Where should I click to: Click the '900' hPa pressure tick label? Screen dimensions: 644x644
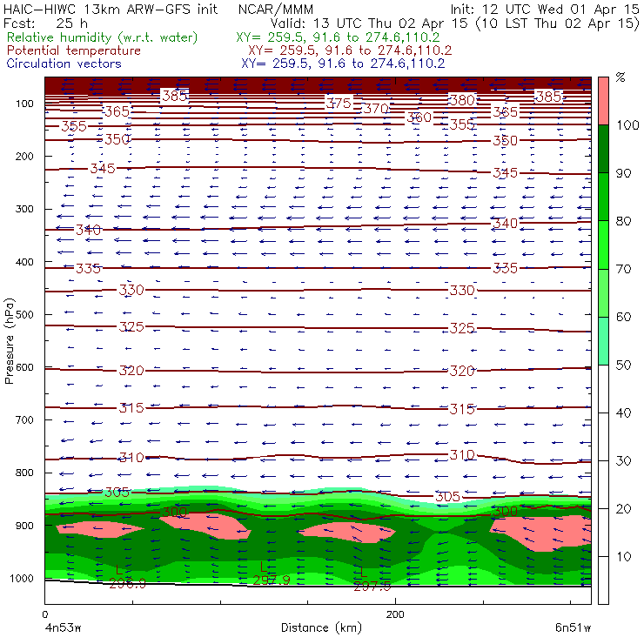click(24, 526)
